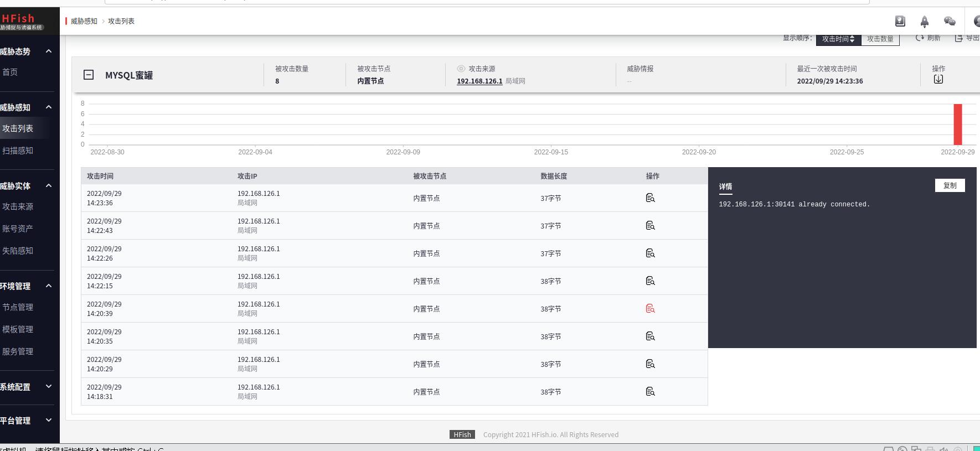Viewport: 980px width, 451px height.
Task: Switch display order to 攻击数量
Action: pos(880,39)
